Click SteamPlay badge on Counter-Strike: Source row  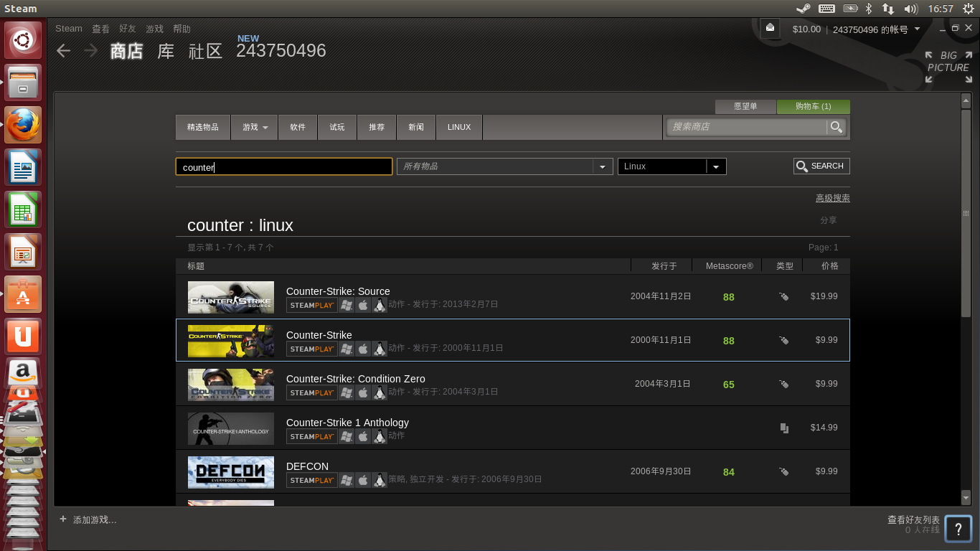coord(312,305)
